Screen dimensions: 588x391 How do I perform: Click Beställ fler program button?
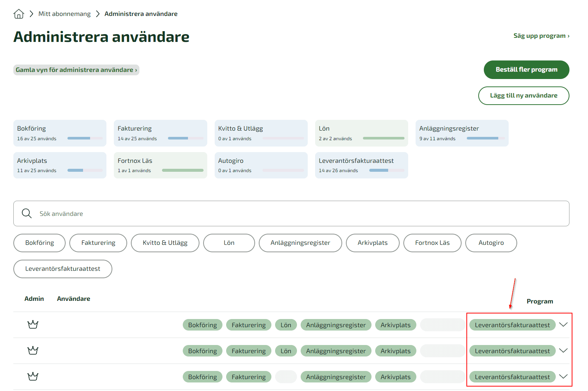pos(526,70)
